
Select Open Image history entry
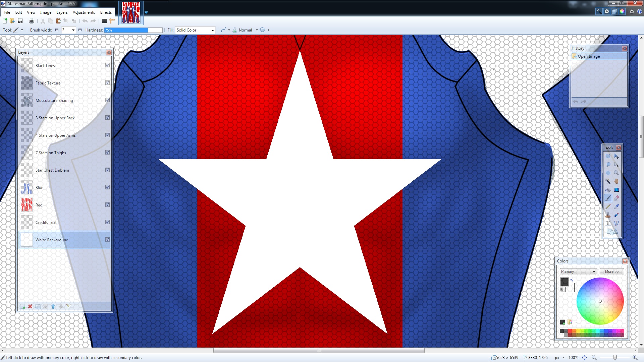click(599, 56)
